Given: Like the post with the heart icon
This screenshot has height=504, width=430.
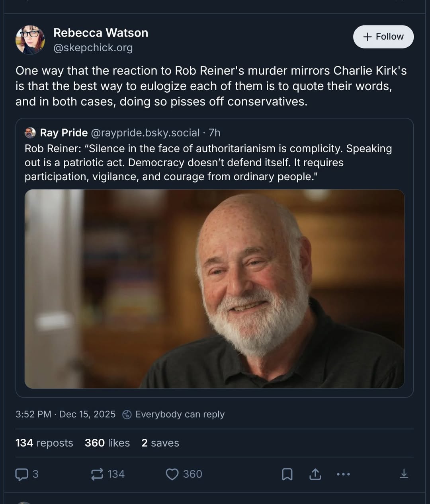Looking at the screenshot, I should tap(172, 474).
